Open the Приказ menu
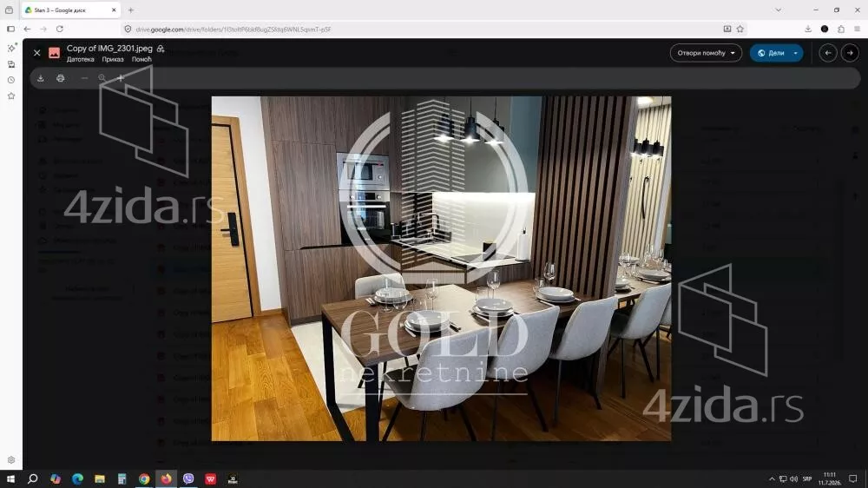The image size is (868, 488). (112, 59)
